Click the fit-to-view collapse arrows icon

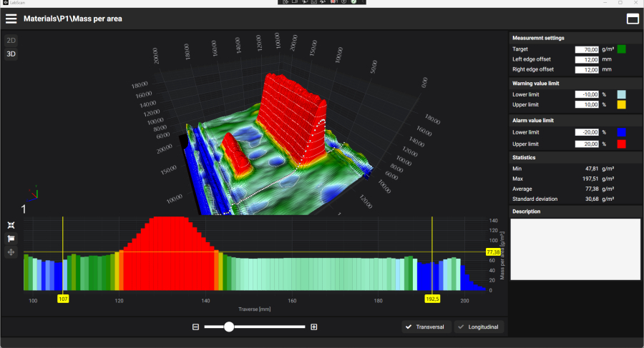(11, 225)
